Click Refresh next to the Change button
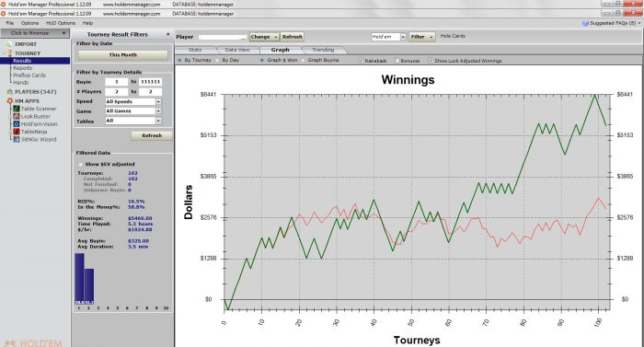Viewport: 644px width, 347px height. (x=292, y=37)
